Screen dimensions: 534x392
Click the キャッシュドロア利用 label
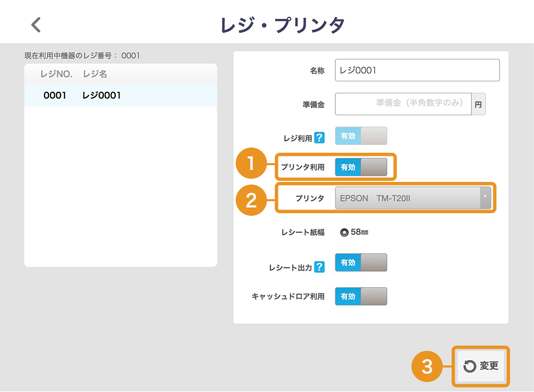pyautogui.click(x=288, y=297)
